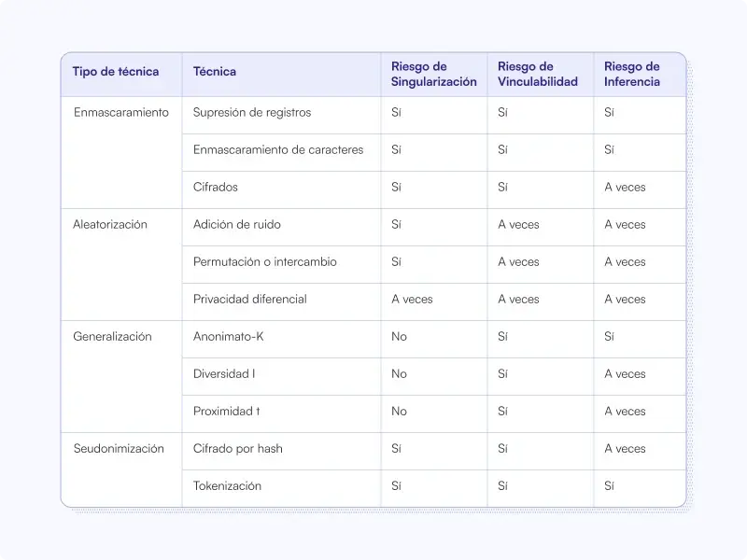Viewport: 747px width, 560px height.
Task: Select the Proximidad t cell
Action: [281, 413]
